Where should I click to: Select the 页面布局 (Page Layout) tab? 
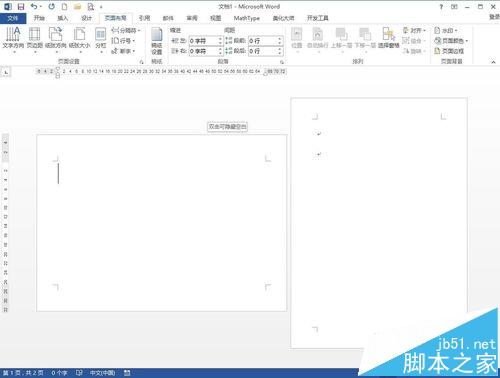point(115,18)
